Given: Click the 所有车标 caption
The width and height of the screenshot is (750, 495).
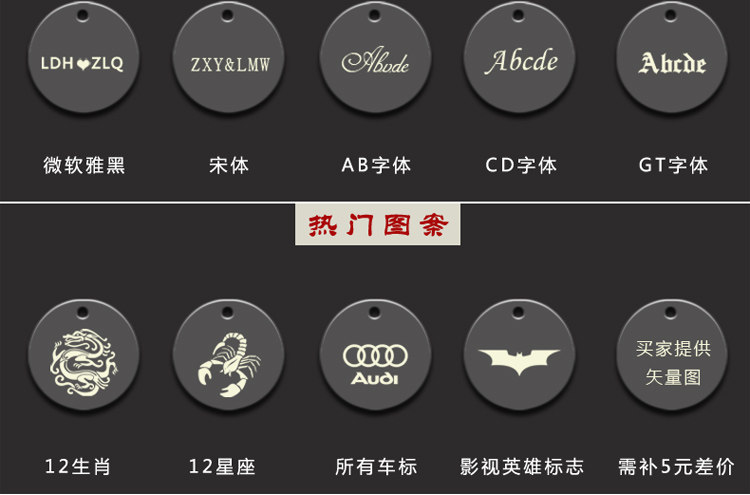Looking at the screenshot, I should tap(376, 466).
